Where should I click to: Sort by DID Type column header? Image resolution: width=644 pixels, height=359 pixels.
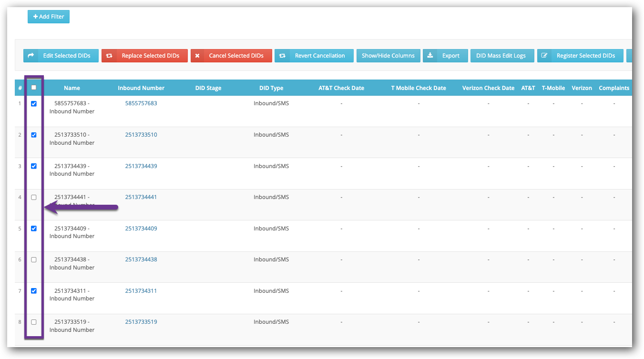coord(271,88)
